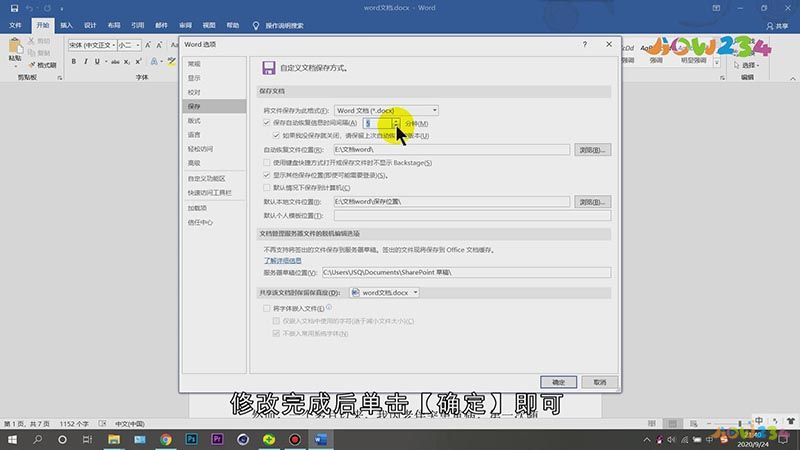800x450 pixels.
Task: Expand the styles gallery arrow
Action: (x=717, y=62)
